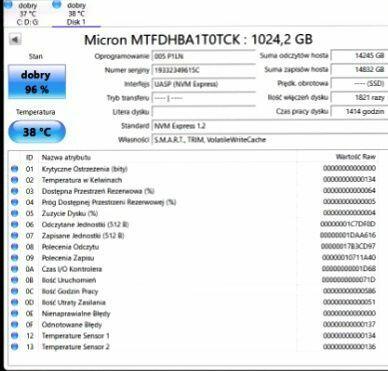
Task: Click the Prędk. obrotowa (SSD) value
Action: [x=359, y=84]
